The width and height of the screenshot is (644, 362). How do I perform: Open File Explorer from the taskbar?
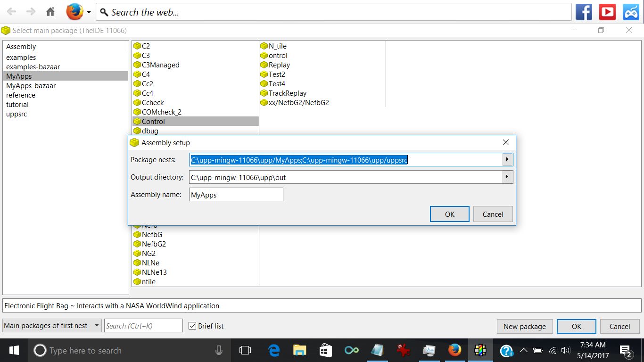tap(300, 350)
